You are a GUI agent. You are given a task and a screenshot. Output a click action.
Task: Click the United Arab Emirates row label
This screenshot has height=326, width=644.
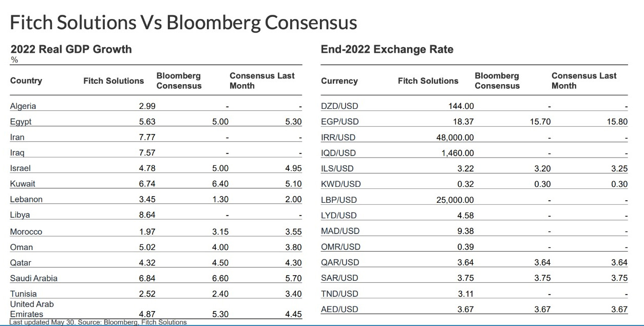[31, 309]
